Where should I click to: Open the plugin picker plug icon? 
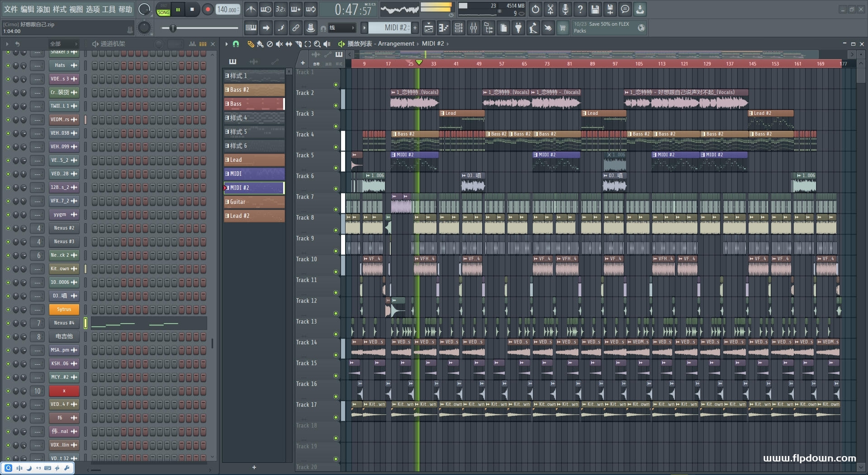518,28
